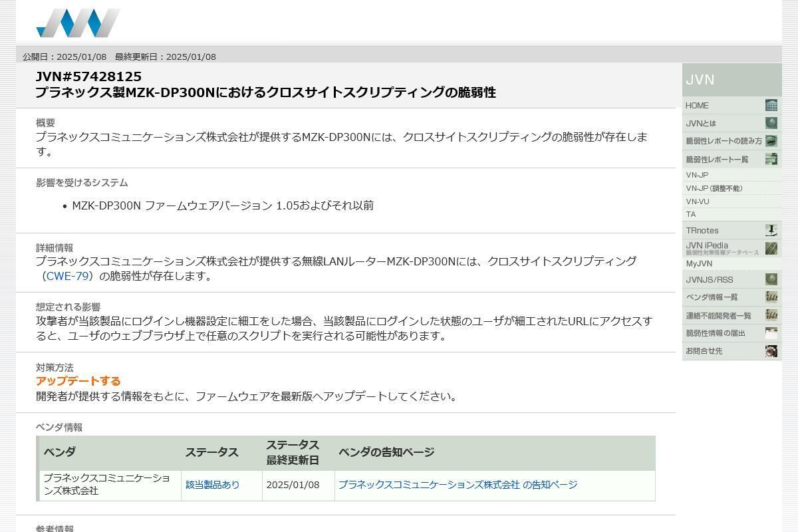This screenshot has width=798, height=532.
Task: Open プラネックスコミュニケーションズ株式会社 の告知ページ link
Action: click(x=458, y=485)
